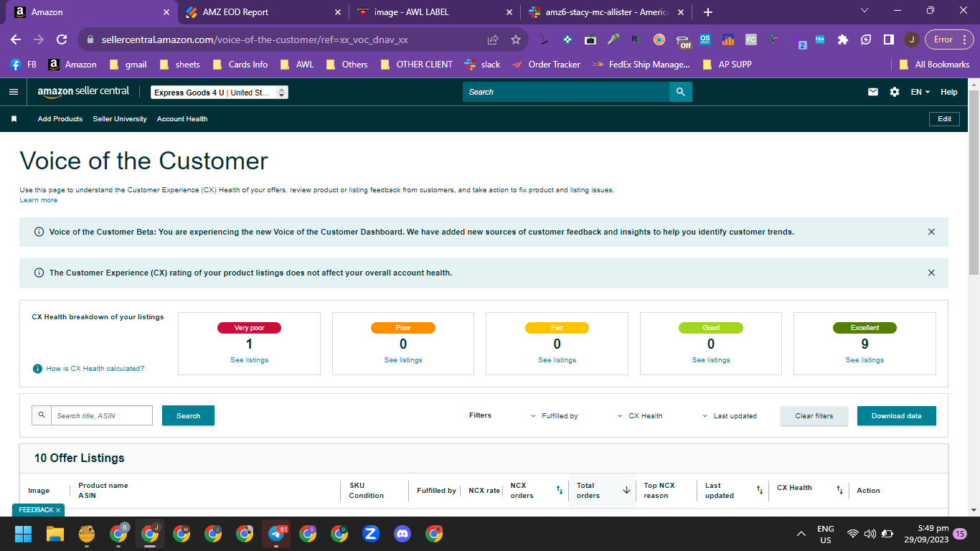Open Seller University in the navigation bar
Viewport: 980px width, 551px height.
click(x=120, y=119)
